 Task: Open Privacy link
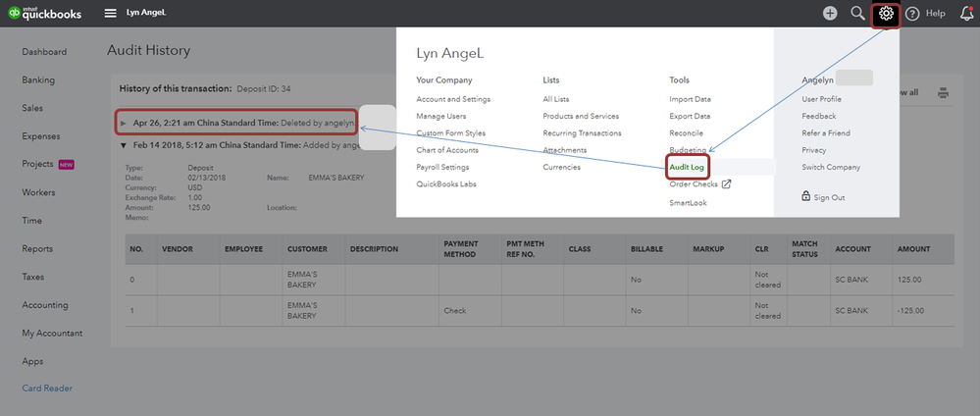[814, 150]
